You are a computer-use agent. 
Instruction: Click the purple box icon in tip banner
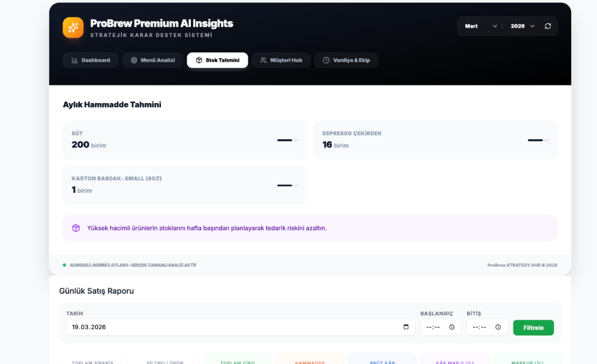76,228
